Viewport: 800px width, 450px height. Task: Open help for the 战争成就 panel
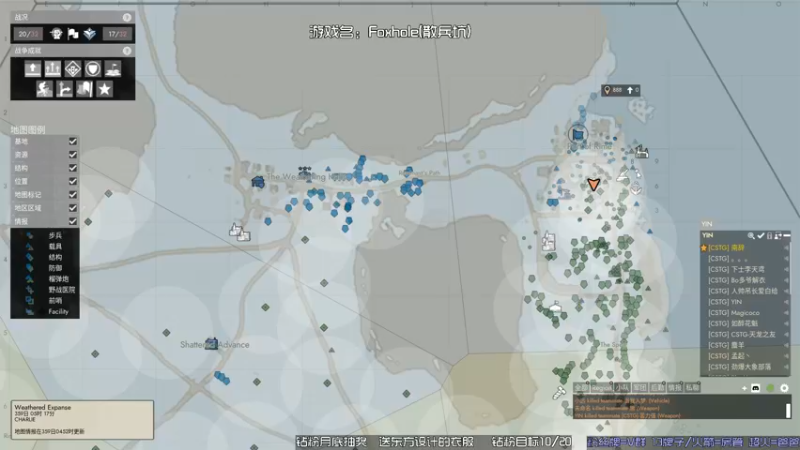click(x=127, y=51)
